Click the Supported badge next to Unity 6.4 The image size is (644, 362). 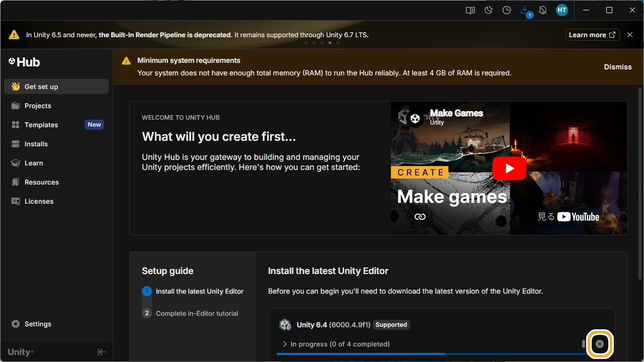click(391, 325)
